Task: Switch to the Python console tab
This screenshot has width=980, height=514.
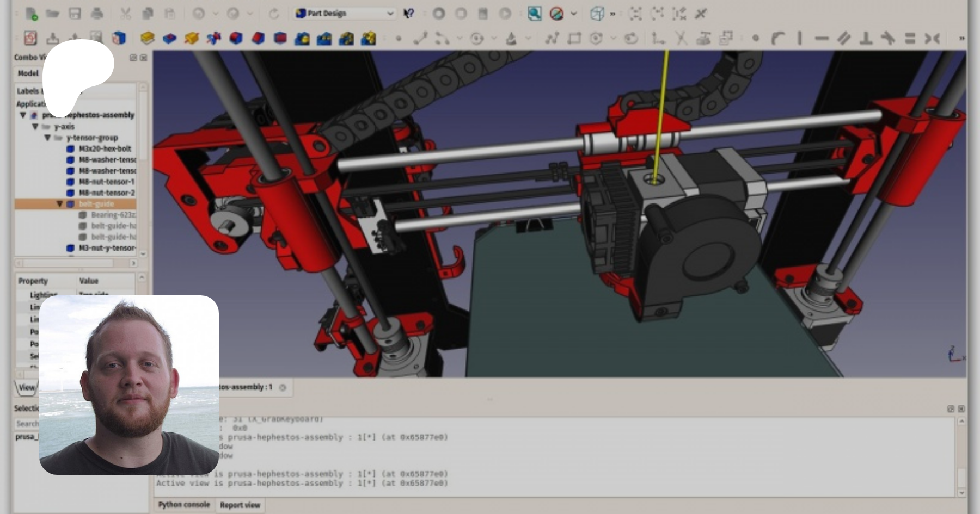Action: 183,505
